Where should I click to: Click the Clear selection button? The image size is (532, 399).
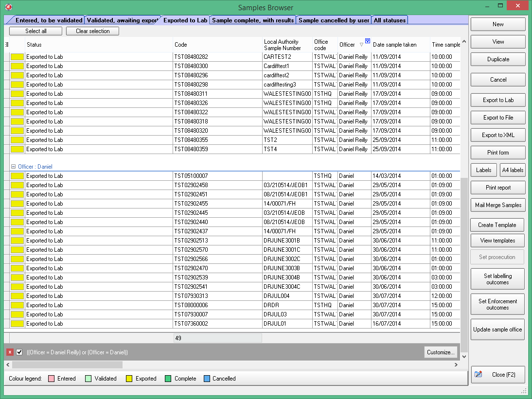coord(92,31)
